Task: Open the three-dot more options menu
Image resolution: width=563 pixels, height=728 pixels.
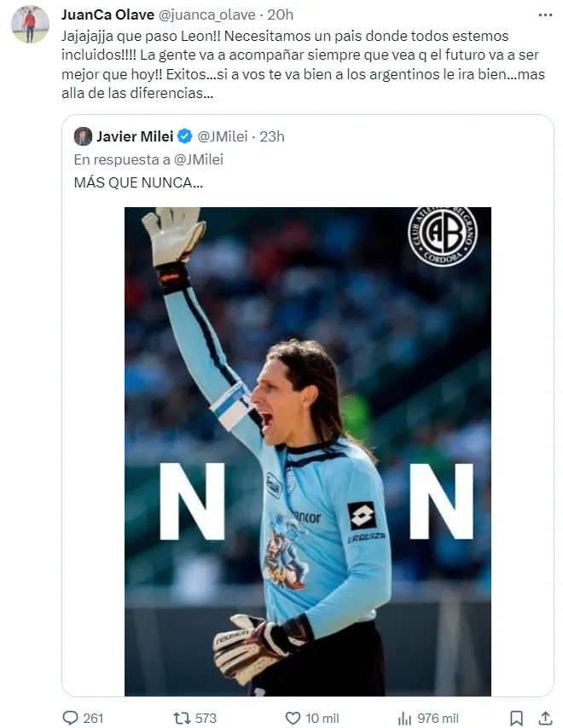Action: pyautogui.click(x=544, y=14)
